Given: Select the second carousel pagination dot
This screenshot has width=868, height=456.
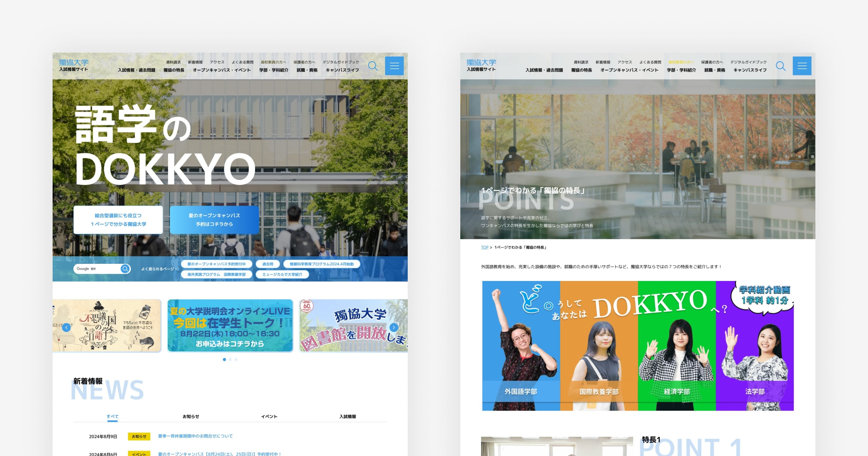Looking at the screenshot, I should pyautogui.click(x=230, y=360).
